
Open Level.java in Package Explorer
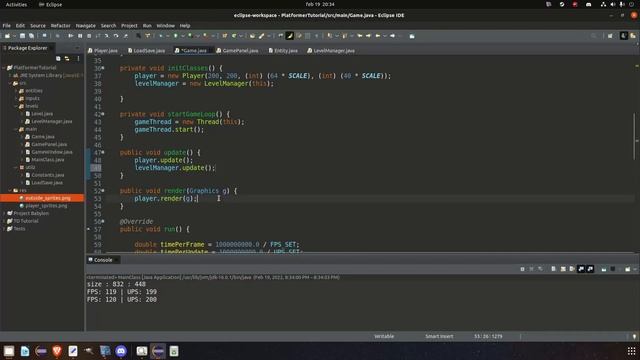(x=42, y=114)
